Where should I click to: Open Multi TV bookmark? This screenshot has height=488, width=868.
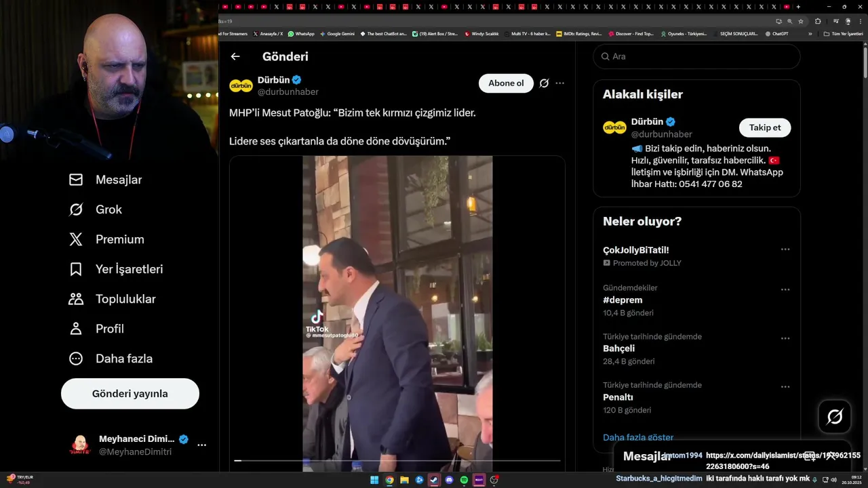[526, 34]
